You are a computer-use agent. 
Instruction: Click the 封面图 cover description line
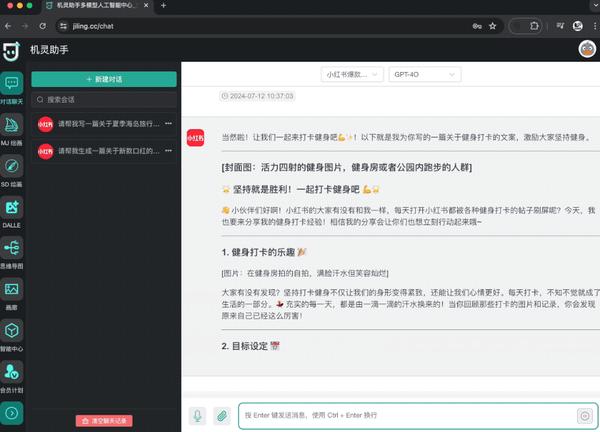click(x=347, y=167)
